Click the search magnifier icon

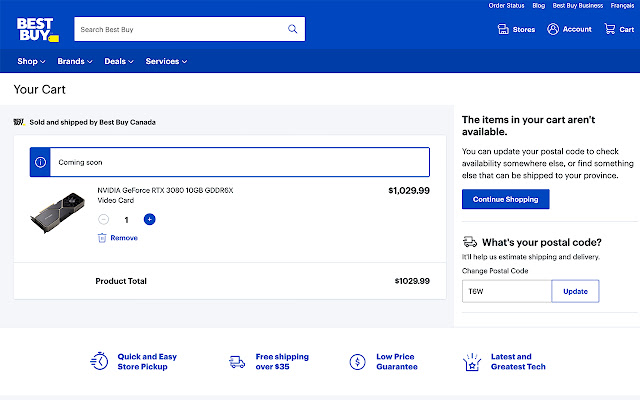293,29
